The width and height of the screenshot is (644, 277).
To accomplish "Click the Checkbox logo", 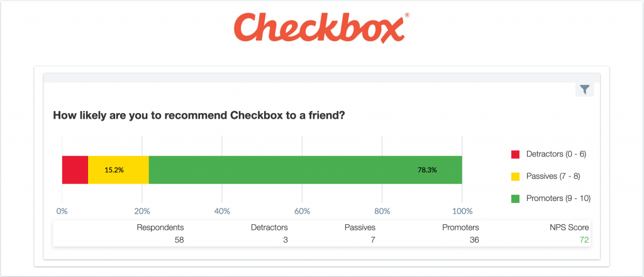I will (x=321, y=28).
